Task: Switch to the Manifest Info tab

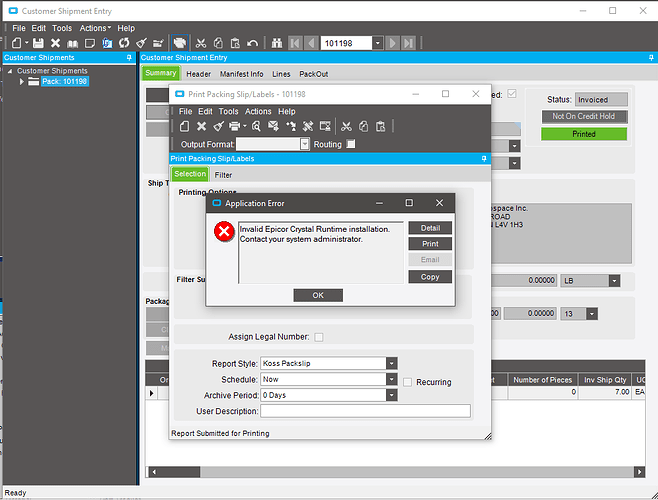Action: pyautogui.click(x=241, y=74)
